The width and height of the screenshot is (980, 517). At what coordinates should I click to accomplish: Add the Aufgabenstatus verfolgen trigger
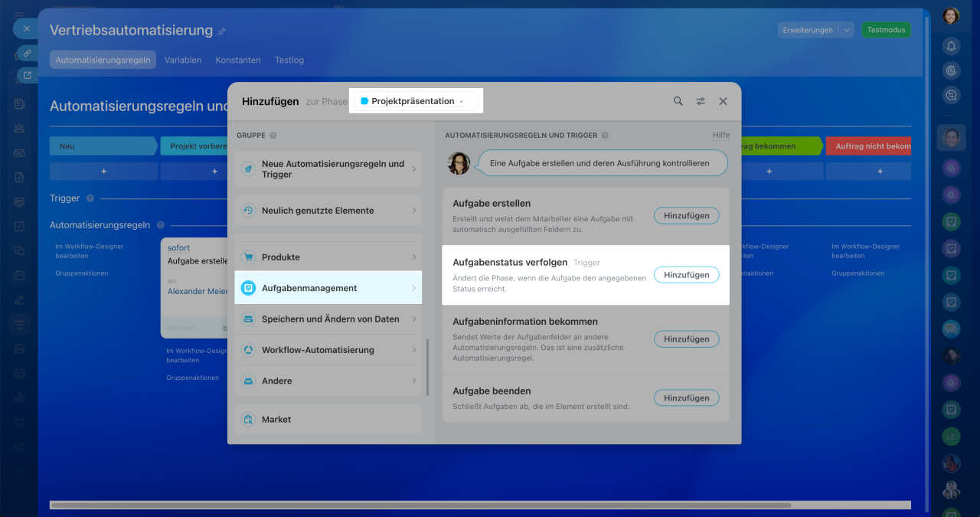point(686,275)
